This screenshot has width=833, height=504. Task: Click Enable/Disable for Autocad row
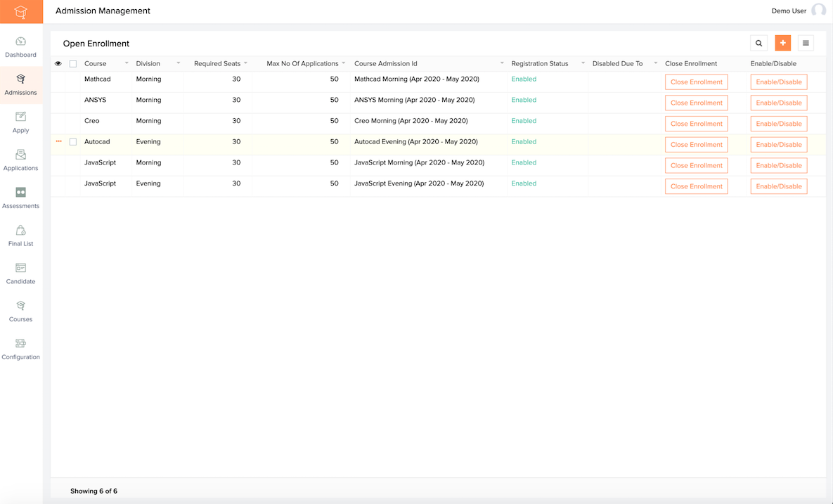point(779,145)
